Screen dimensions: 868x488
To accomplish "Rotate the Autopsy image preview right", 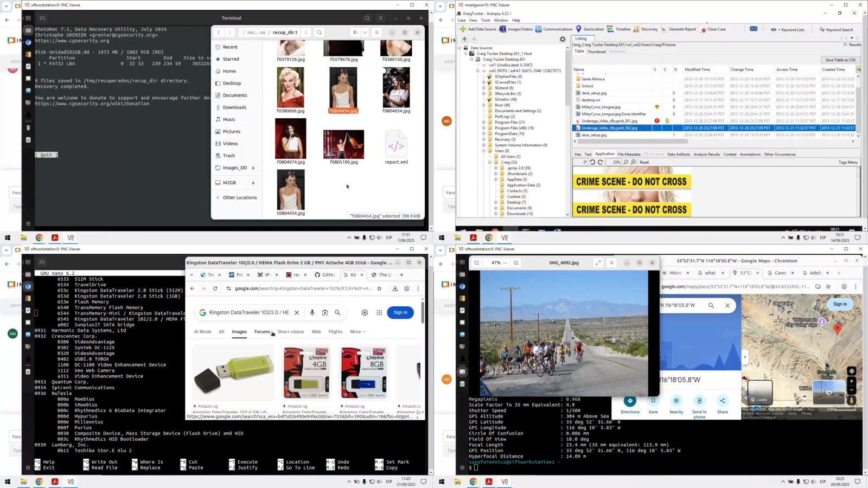I will pyautogui.click(x=600, y=162).
